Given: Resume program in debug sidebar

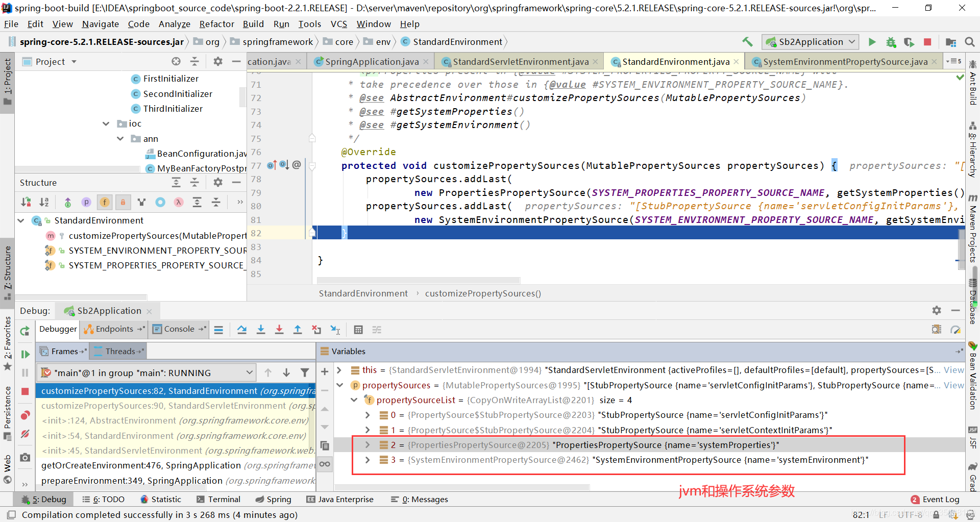Looking at the screenshot, I should 24,354.
